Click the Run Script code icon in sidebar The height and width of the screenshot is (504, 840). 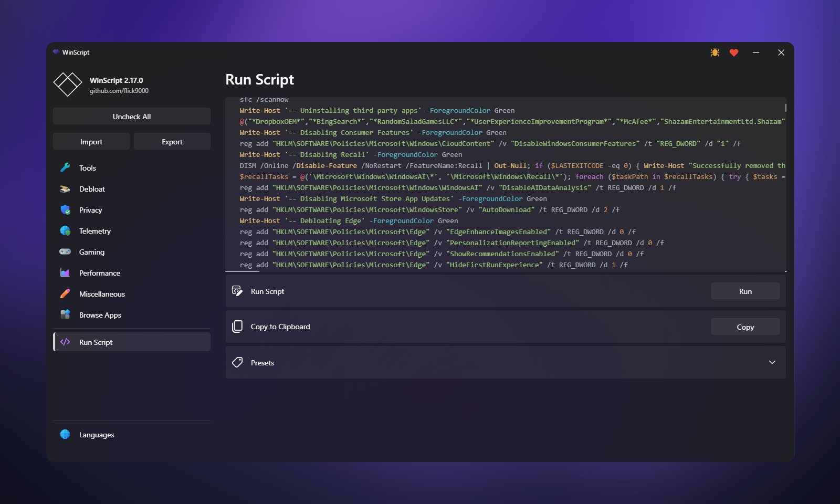pos(65,342)
